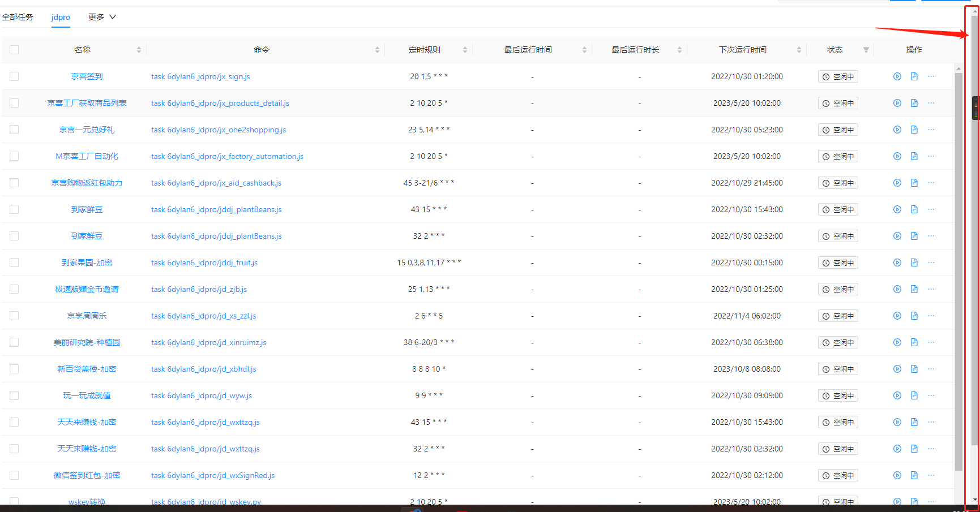Sort by 最后运行时间 column
Viewport: 980px width, 512px height.
pos(584,50)
